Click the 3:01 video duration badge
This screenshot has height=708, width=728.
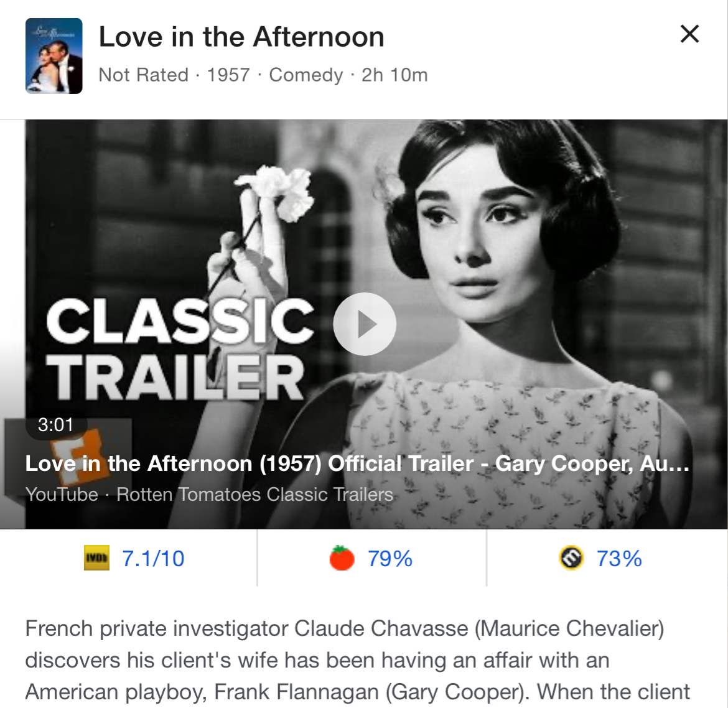point(56,425)
